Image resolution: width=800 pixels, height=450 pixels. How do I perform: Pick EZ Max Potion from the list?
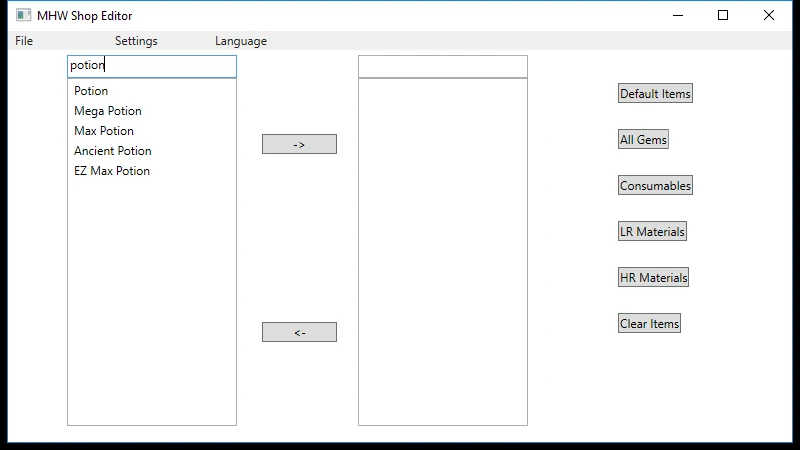point(112,171)
